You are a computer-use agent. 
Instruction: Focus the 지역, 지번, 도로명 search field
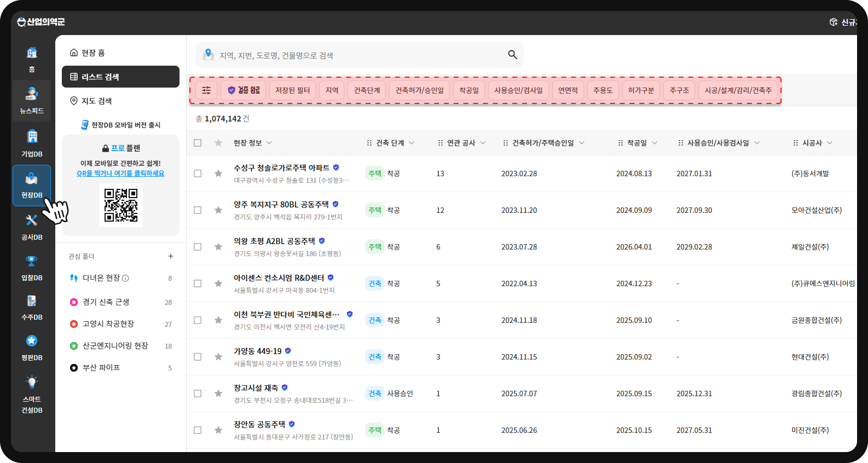coord(360,55)
